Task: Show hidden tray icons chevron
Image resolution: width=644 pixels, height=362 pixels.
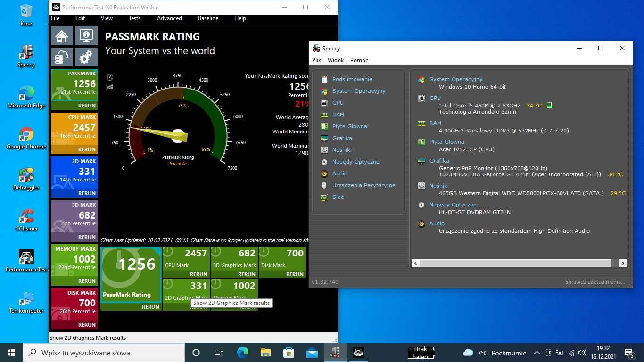Action: point(537,353)
